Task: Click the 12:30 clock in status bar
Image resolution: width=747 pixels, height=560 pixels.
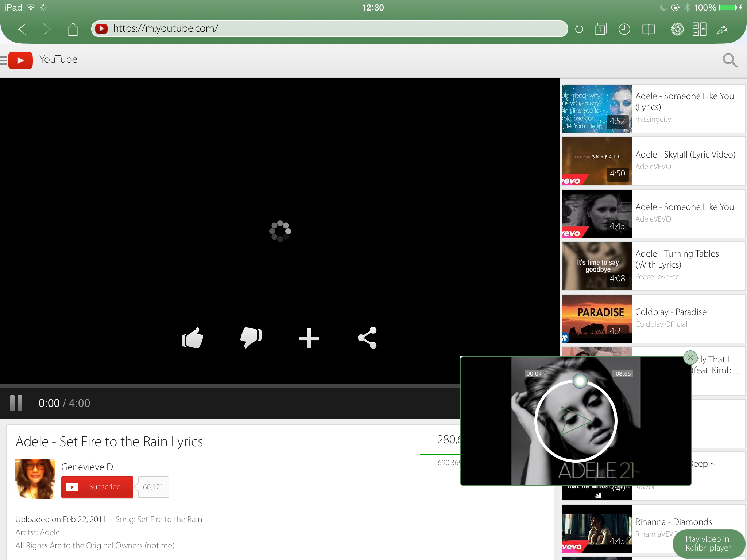Action: click(x=373, y=7)
